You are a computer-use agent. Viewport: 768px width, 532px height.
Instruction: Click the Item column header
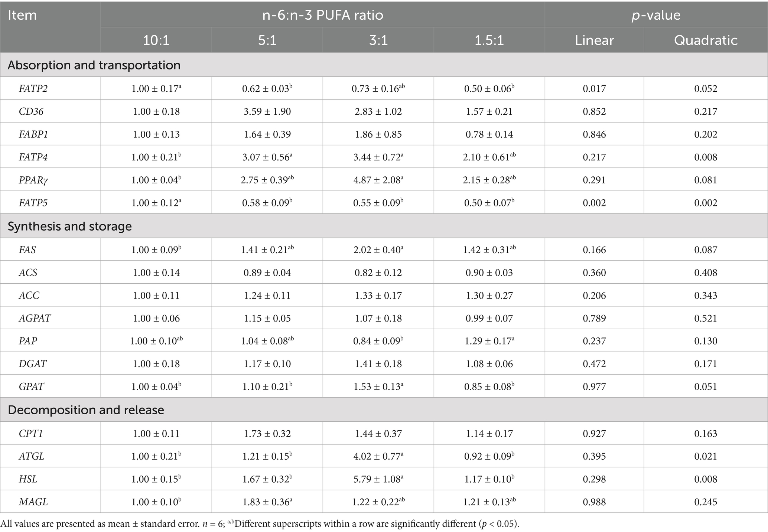22,15
